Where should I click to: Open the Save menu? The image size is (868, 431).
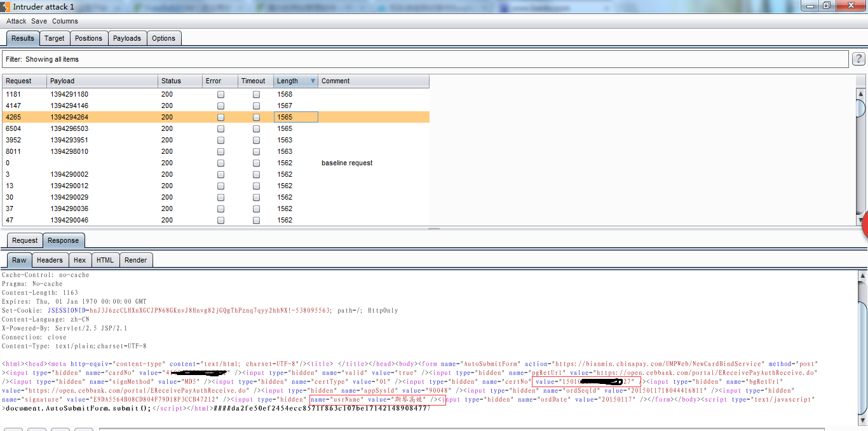click(39, 21)
